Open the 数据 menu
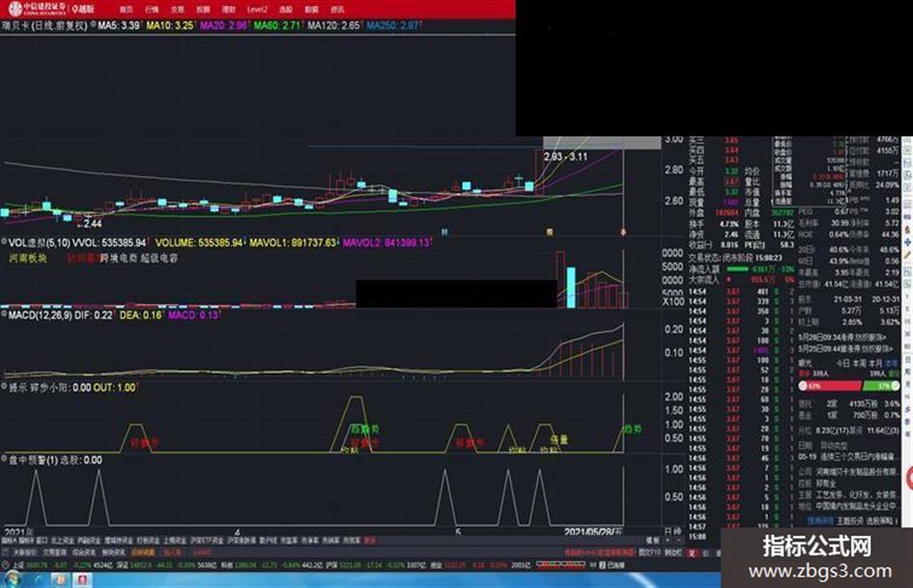913x588 pixels. pyautogui.click(x=311, y=10)
